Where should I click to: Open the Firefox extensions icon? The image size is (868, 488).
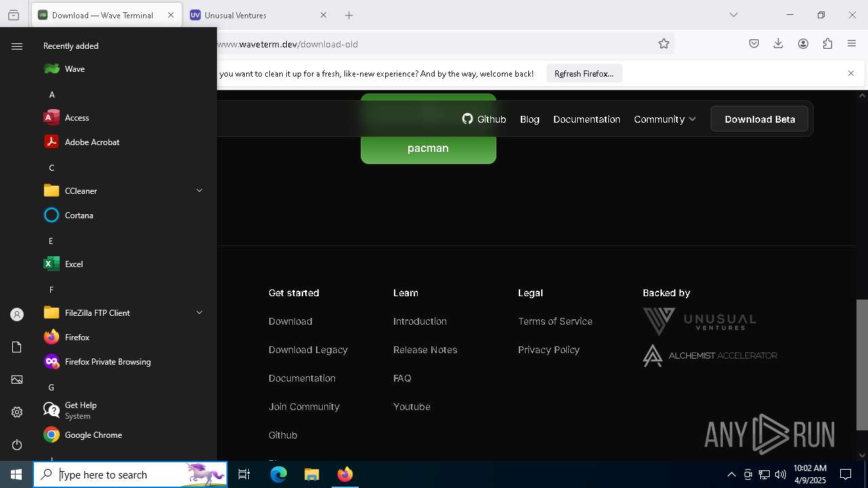coord(827,44)
